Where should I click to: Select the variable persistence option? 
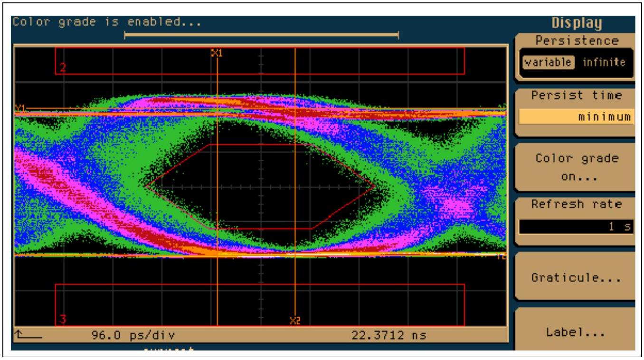coord(548,62)
